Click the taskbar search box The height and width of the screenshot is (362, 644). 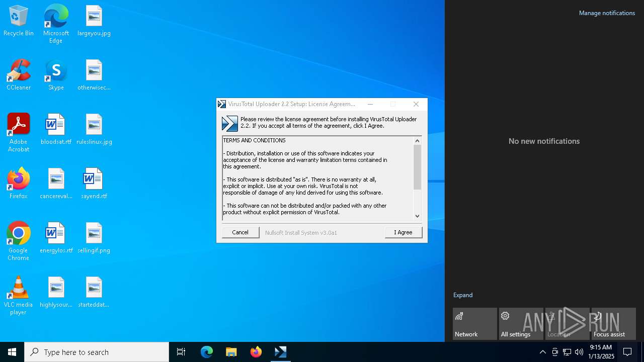click(x=97, y=352)
